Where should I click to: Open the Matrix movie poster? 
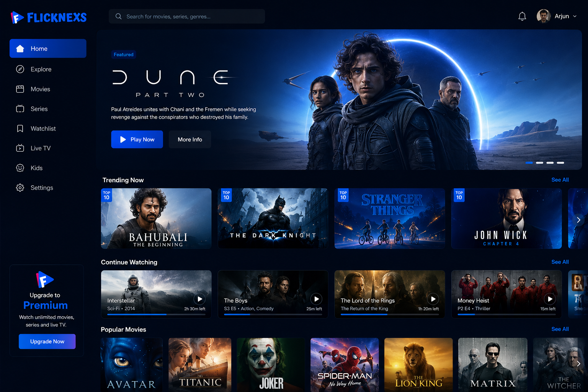point(493,365)
